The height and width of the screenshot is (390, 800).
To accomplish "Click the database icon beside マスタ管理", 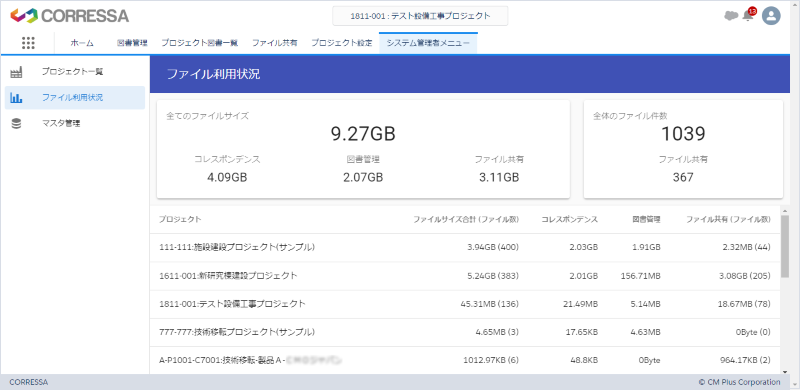I will tap(16, 124).
